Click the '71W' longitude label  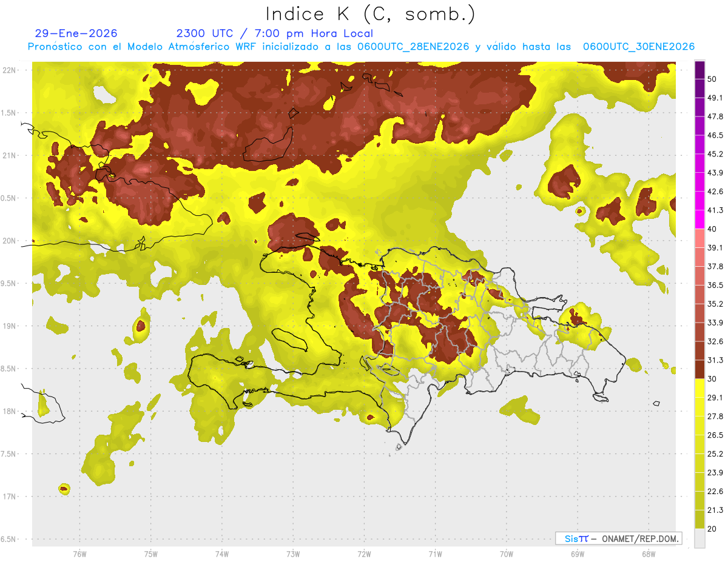tap(435, 554)
